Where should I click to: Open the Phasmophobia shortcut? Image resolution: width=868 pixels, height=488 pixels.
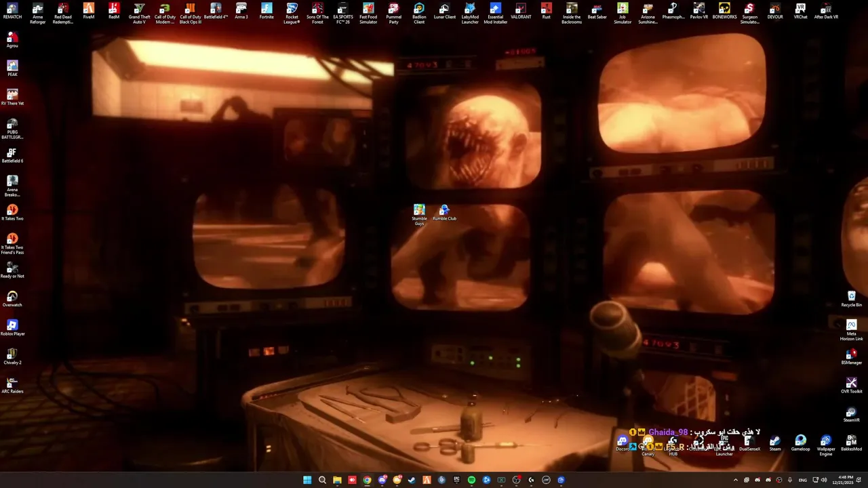pyautogui.click(x=673, y=12)
